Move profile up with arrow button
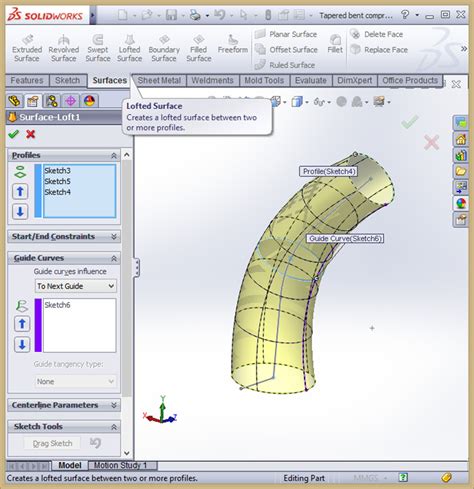 [20, 192]
